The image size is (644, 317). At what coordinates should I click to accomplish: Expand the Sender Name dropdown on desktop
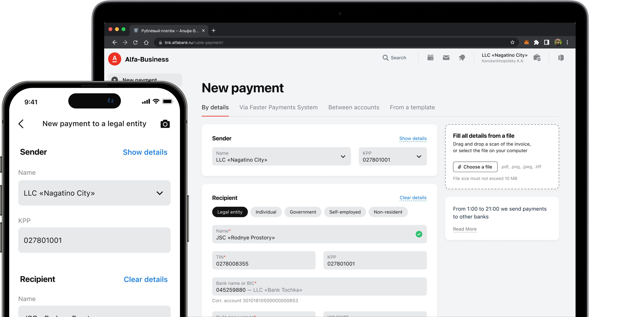click(x=281, y=156)
